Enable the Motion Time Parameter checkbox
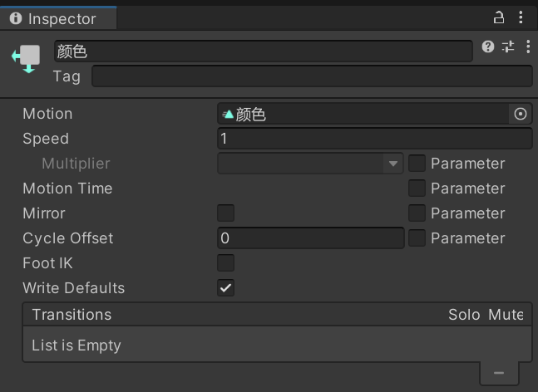The image size is (538, 392). point(417,189)
